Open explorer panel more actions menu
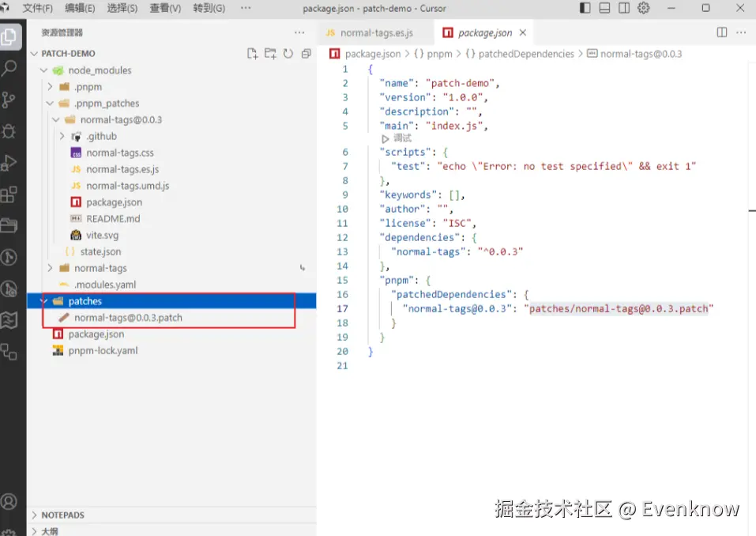Image resolution: width=756 pixels, height=536 pixels. (x=299, y=32)
